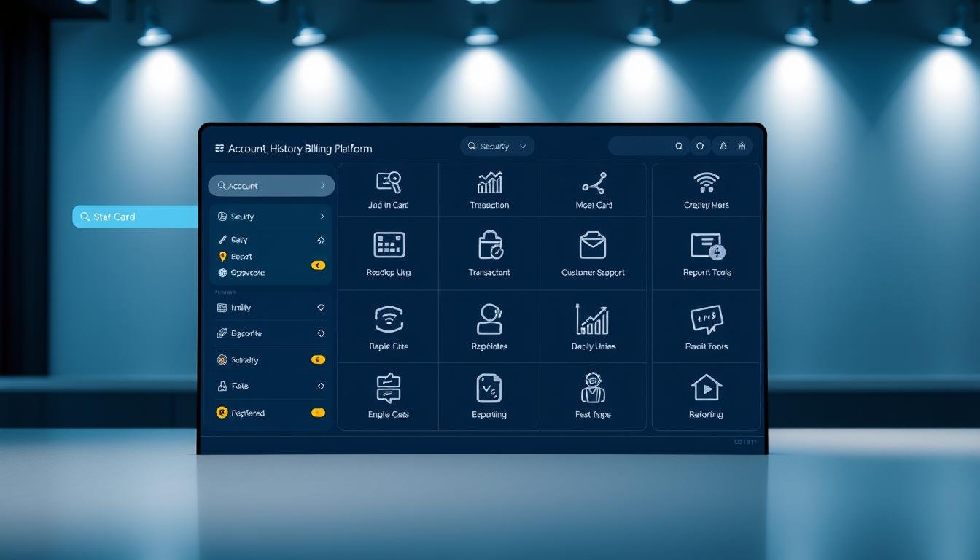
Task: Open the Security dropdown in header
Action: tap(497, 147)
